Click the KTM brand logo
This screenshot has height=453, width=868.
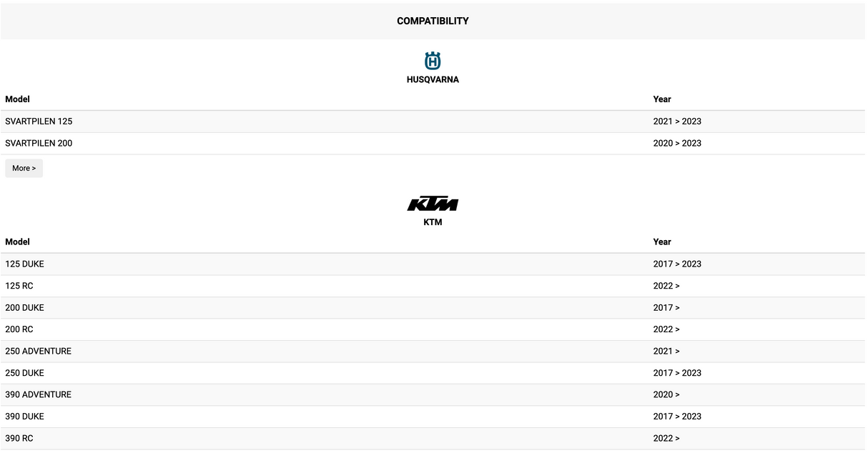[x=433, y=204]
